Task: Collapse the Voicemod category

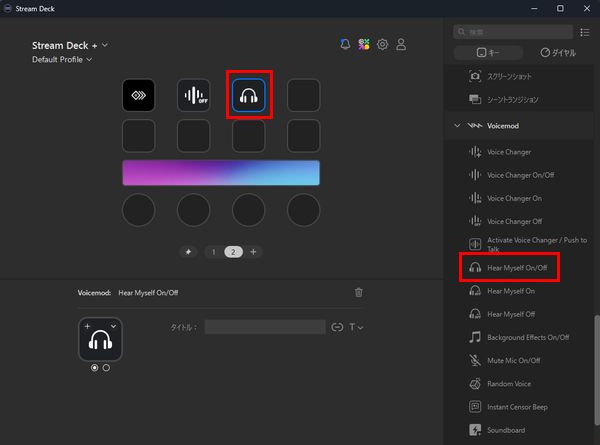Action: pos(457,126)
